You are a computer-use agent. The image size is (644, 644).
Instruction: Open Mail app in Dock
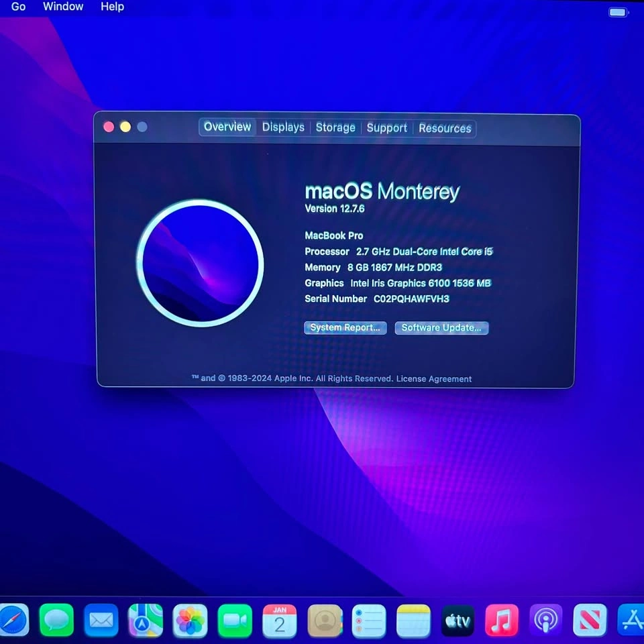tap(101, 620)
